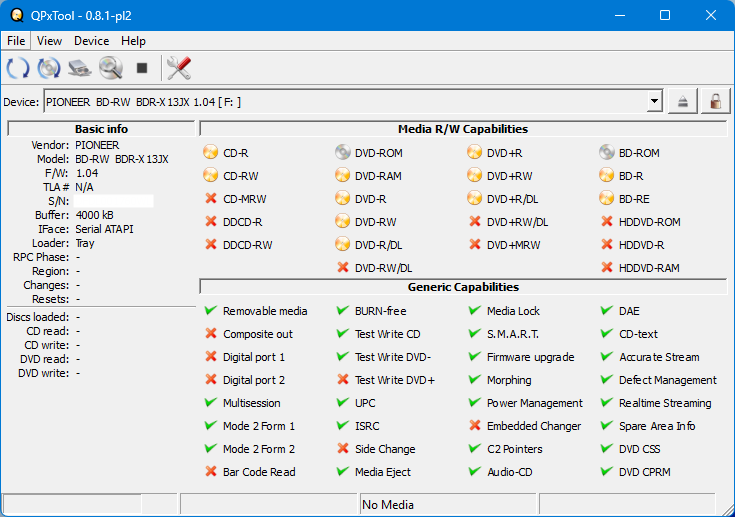Toggle the padlock tray lock button

(715, 101)
